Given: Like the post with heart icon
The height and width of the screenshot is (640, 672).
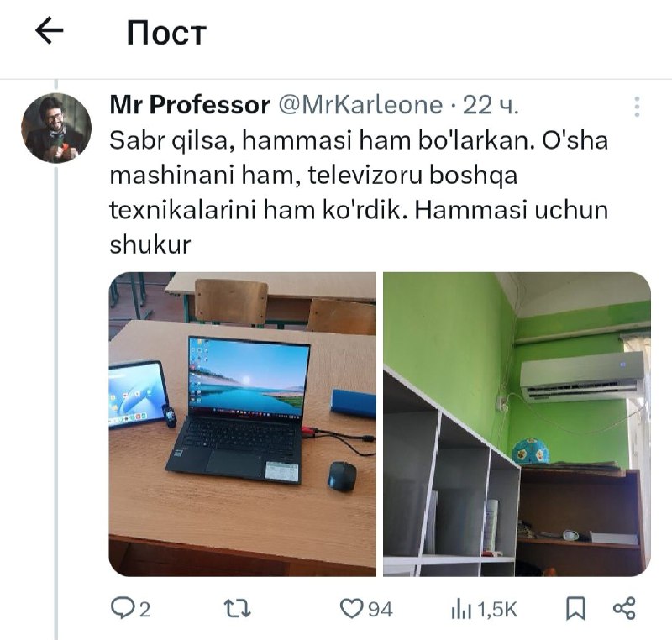Looking at the screenshot, I should point(351,609).
